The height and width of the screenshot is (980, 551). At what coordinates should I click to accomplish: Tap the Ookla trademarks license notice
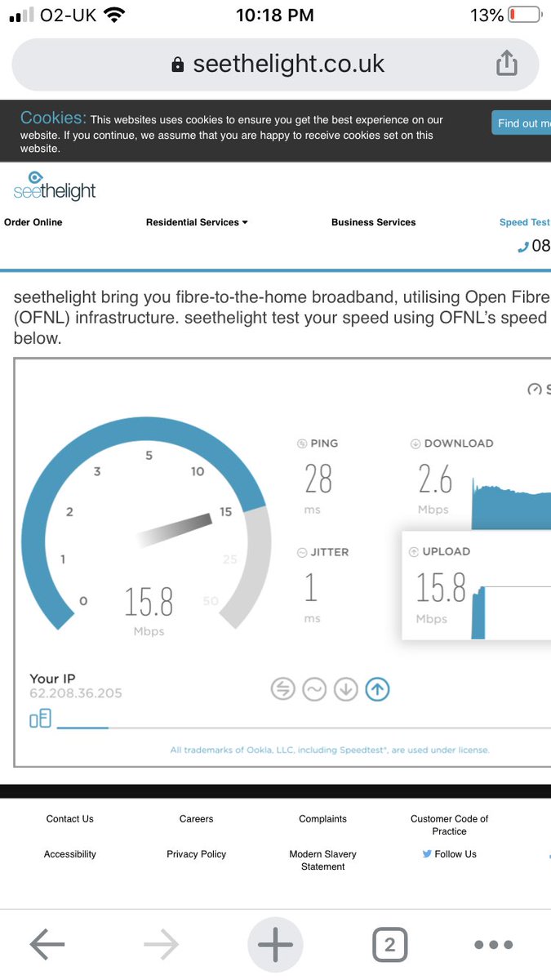[x=330, y=750]
